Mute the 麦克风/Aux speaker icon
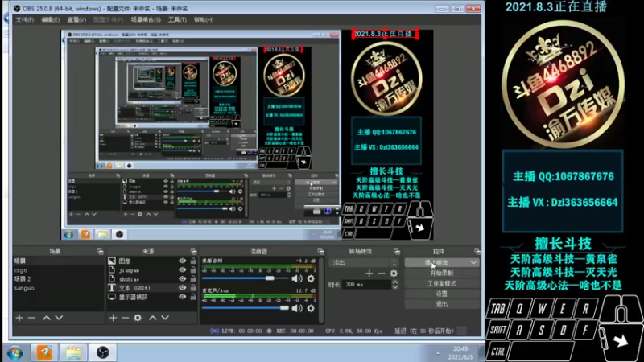Screen dimensions: 644x362 pyautogui.click(x=296, y=308)
